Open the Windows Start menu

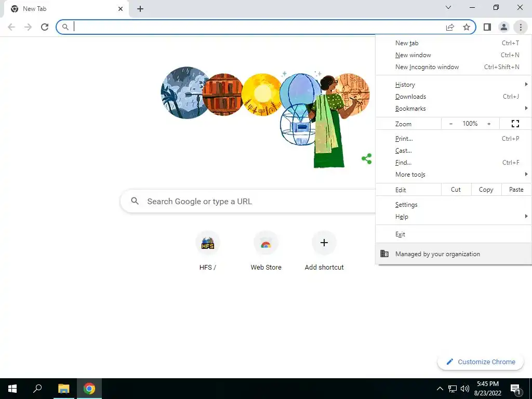tap(12, 389)
